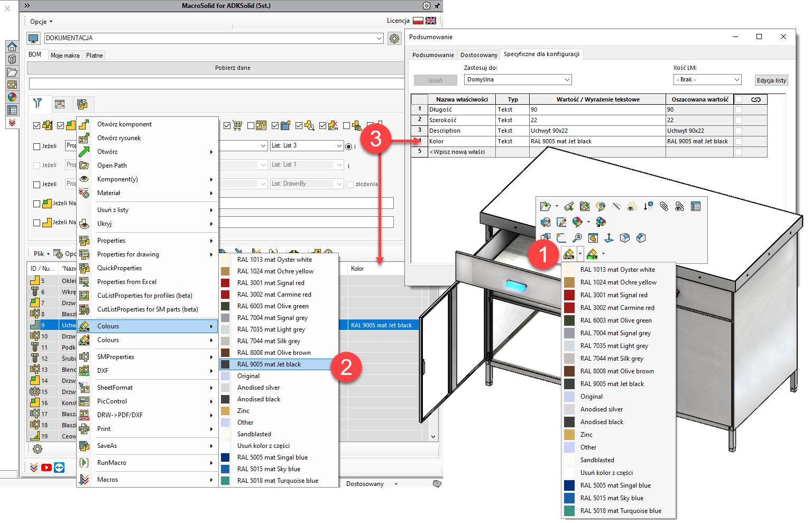812x523 pixels.
Task: Click the RAL colour icon in the context toolbar
Action: (569, 254)
